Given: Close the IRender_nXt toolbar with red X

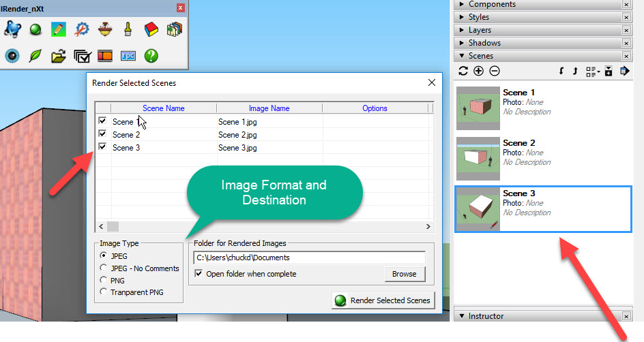Looking at the screenshot, I should 180,7.
